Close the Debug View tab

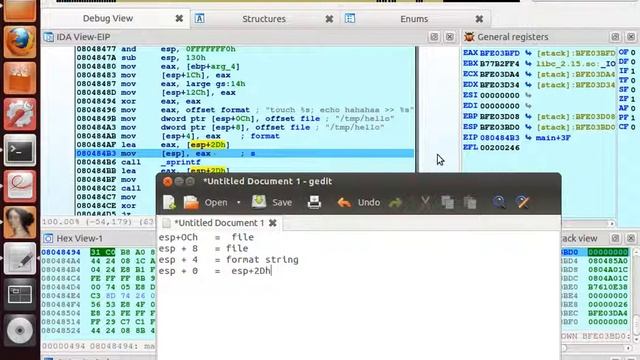pyautogui.click(x=179, y=18)
